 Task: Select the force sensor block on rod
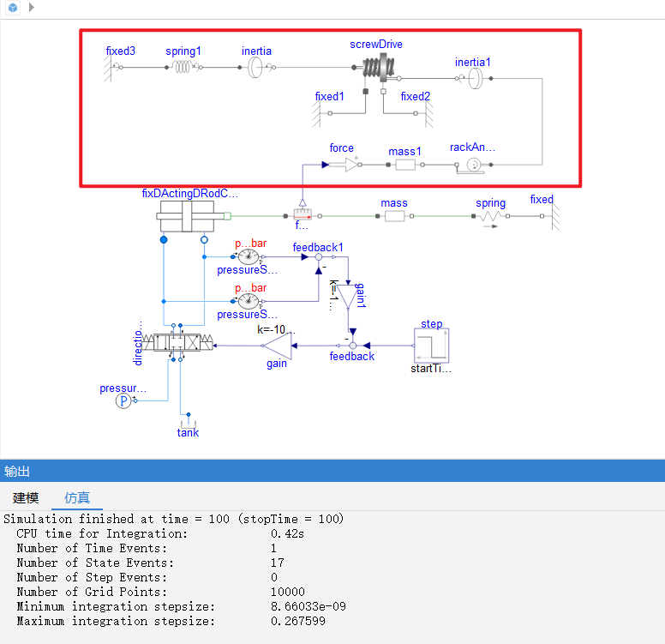(x=303, y=214)
